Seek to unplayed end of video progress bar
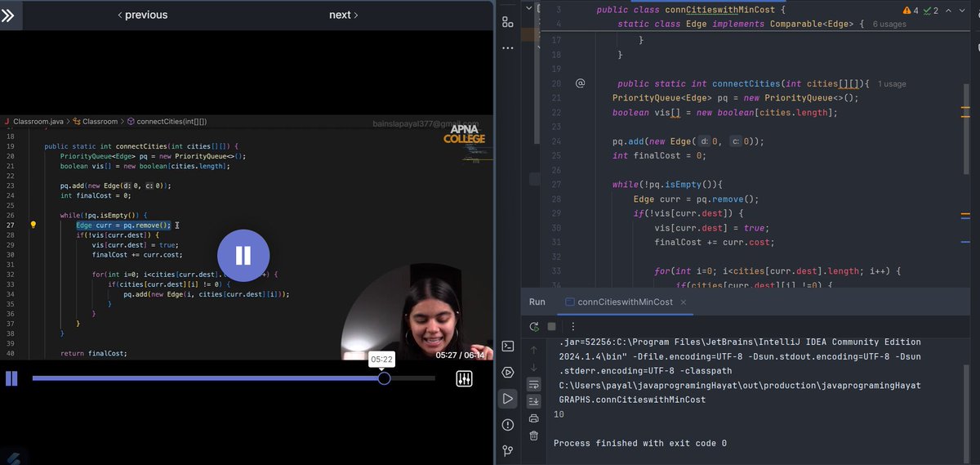 click(x=412, y=378)
